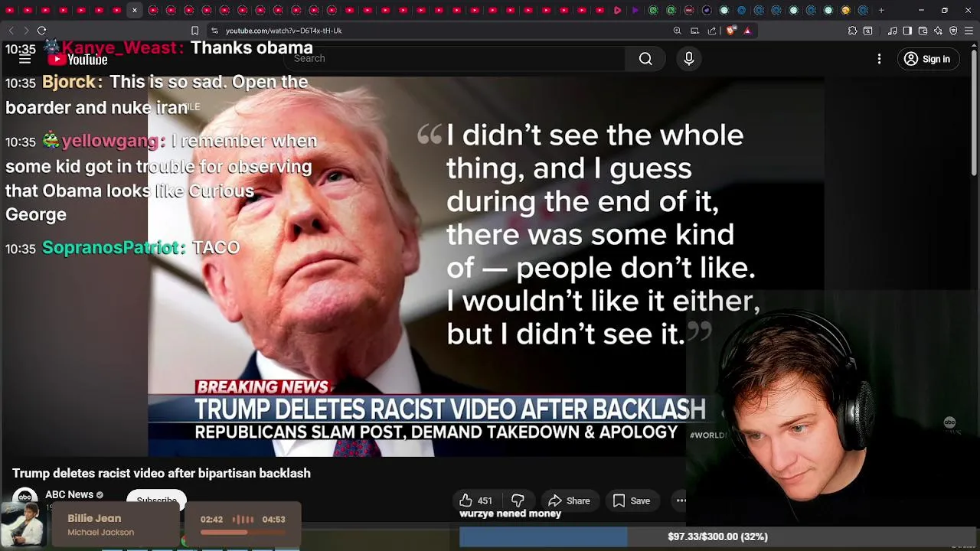
Task: Switch to the pink outlined play tab
Action: click(618, 11)
